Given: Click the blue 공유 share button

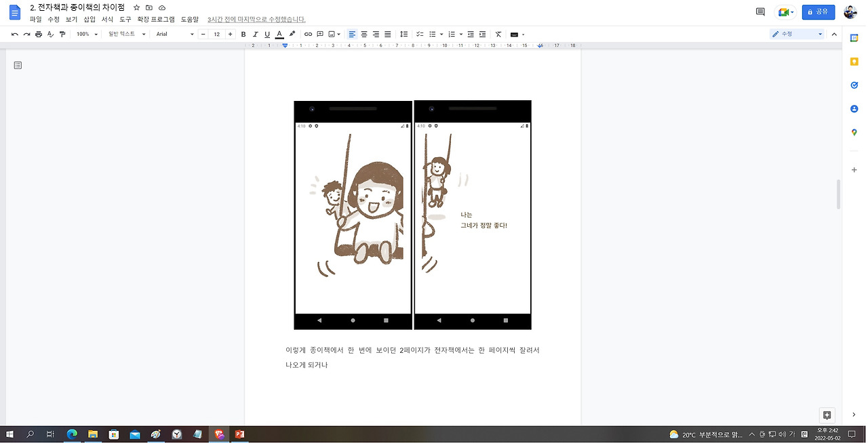Looking at the screenshot, I should click(818, 12).
